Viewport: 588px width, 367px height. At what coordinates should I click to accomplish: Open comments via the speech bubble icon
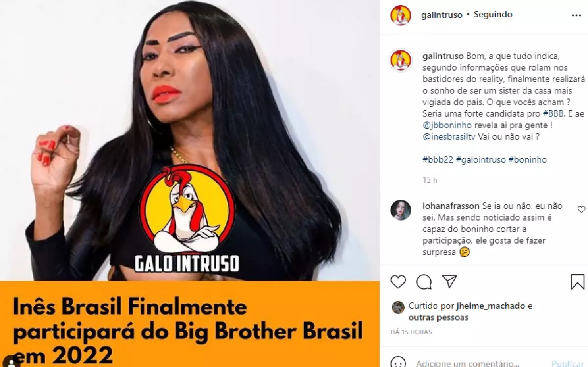tap(424, 282)
